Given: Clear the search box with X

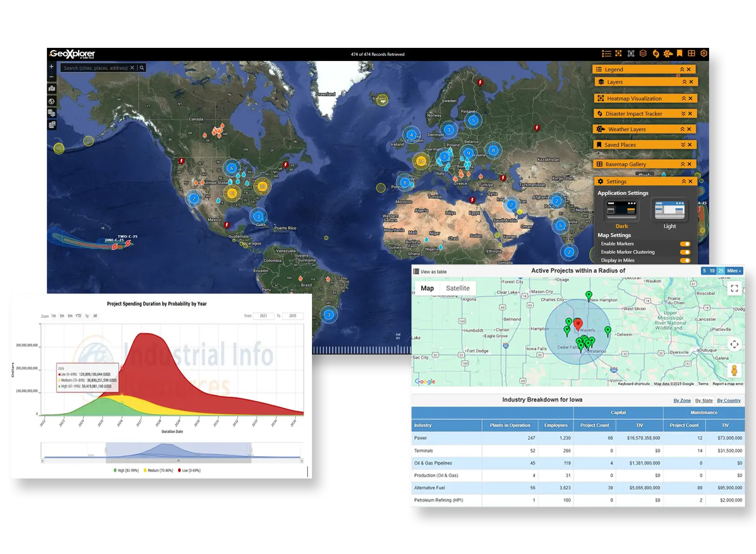Looking at the screenshot, I should tap(133, 67).
